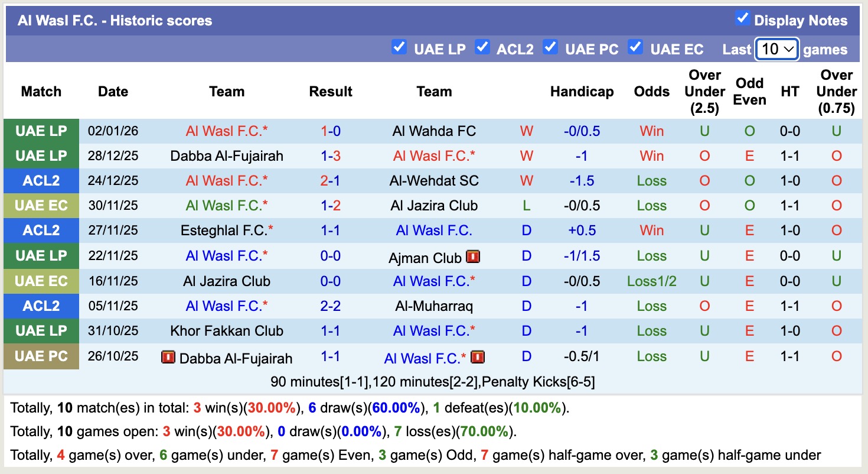Click the Odds column header

(651, 92)
